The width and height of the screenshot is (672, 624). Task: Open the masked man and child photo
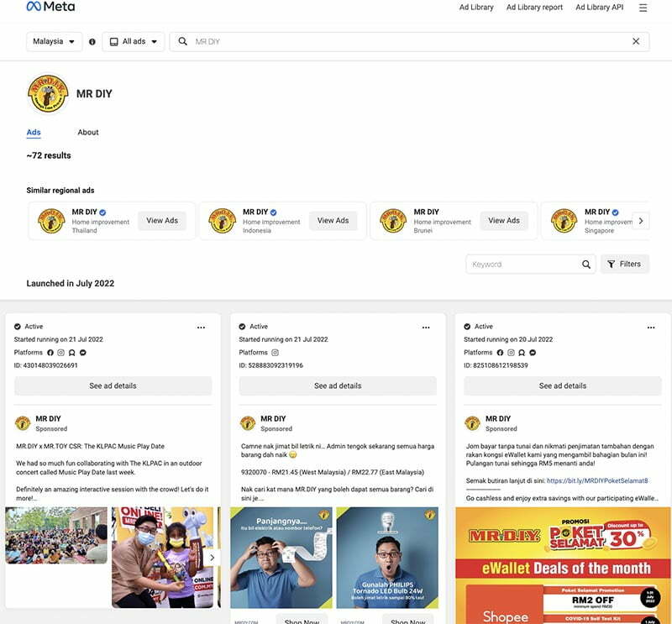click(162, 558)
